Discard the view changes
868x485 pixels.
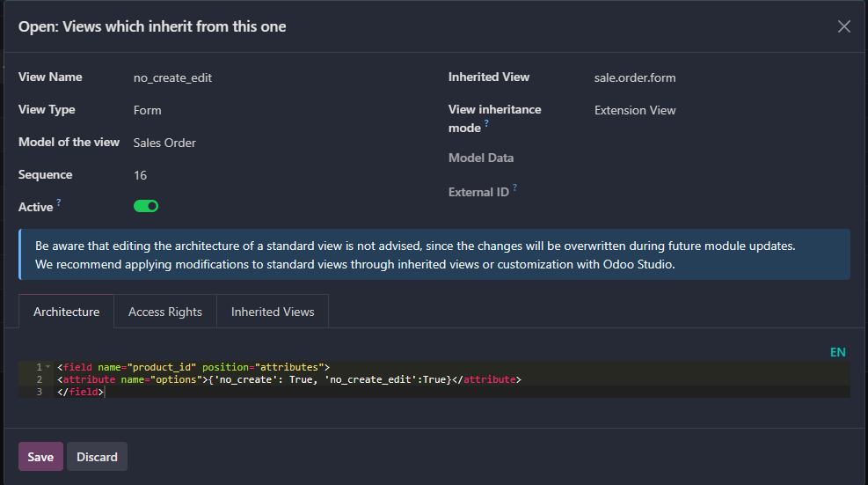97,457
